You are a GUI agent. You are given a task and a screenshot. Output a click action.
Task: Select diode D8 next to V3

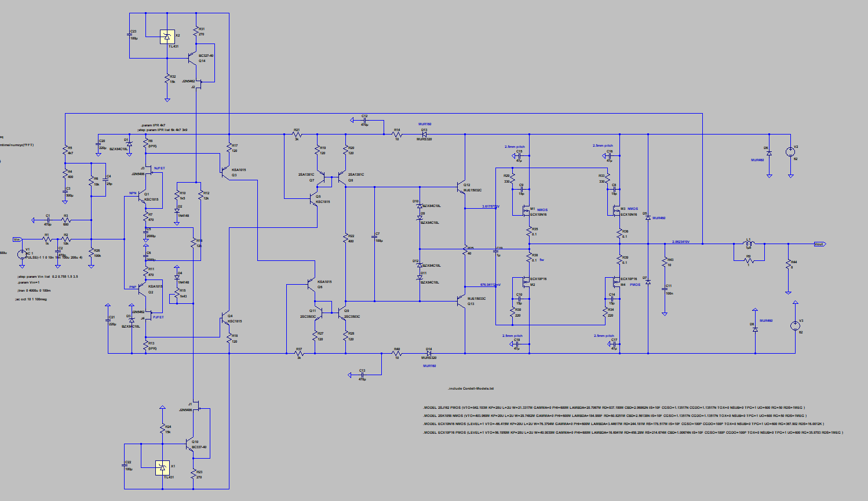click(x=755, y=329)
